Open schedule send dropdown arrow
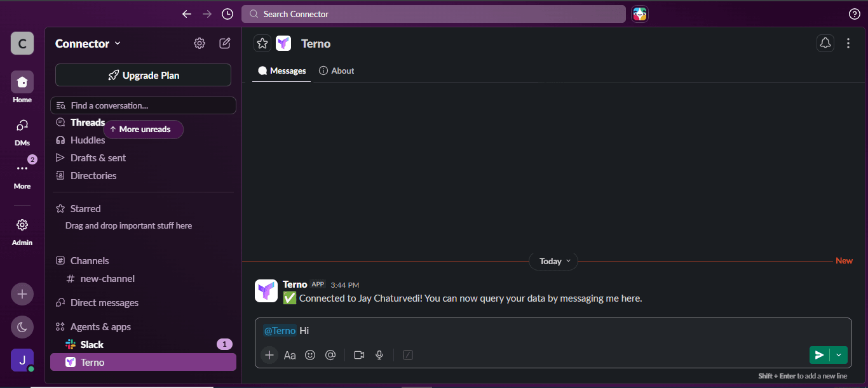This screenshot has height=388, width=868. pyautogui.click(x=839, y=355)
